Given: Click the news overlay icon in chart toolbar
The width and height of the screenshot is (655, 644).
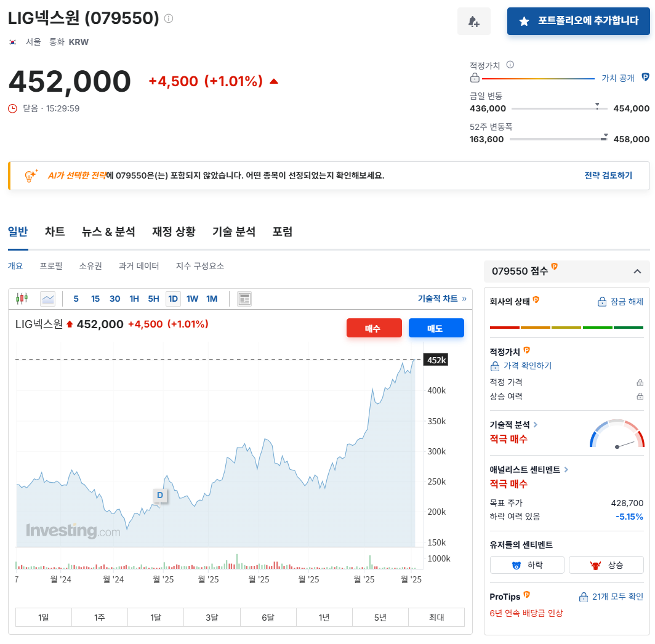Looking at the screenshot, I should click(244, 299).
